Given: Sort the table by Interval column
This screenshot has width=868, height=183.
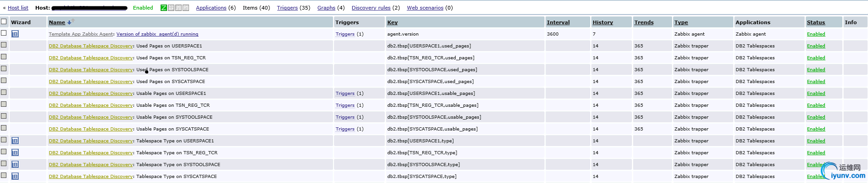Looking at the screenshot, I should click(x=558, y=22).
